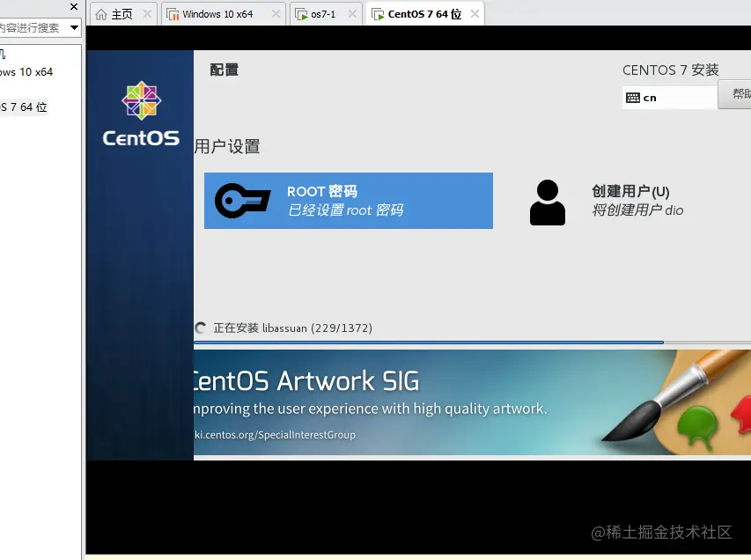This screenshot has height=560, width=751.
Task: Click the running VM icon on CentOS 7 tab
Action: coord(378,14)
